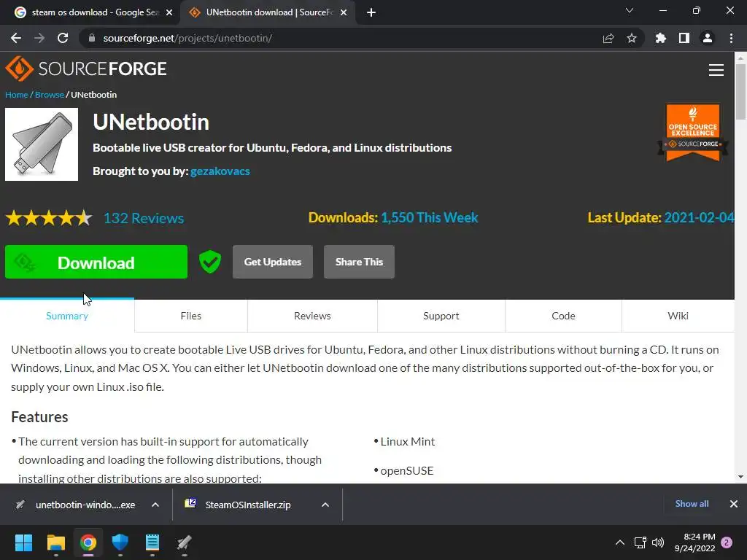Close the Google Search tab

pyautogui.click(x=169, y=12)
